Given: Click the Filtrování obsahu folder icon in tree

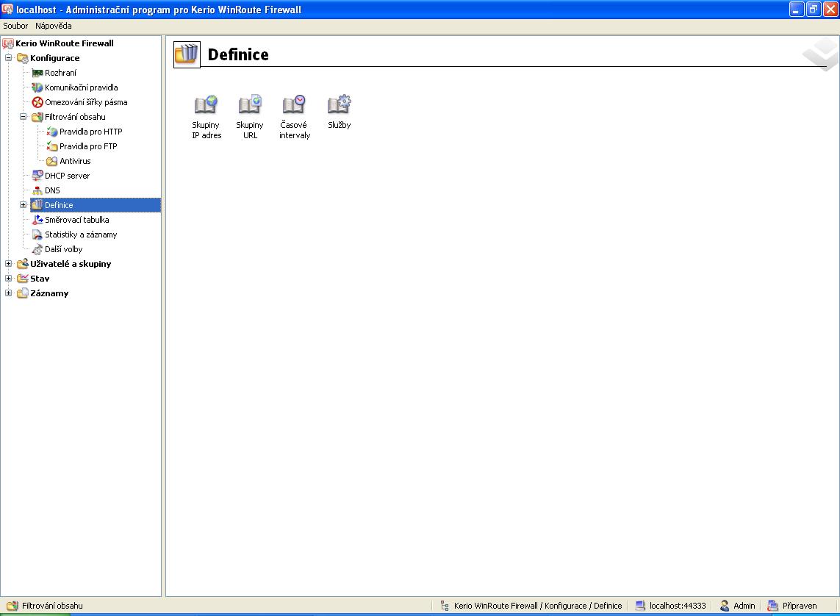Looking at the screenshot, I should click(x=37, y=117).
